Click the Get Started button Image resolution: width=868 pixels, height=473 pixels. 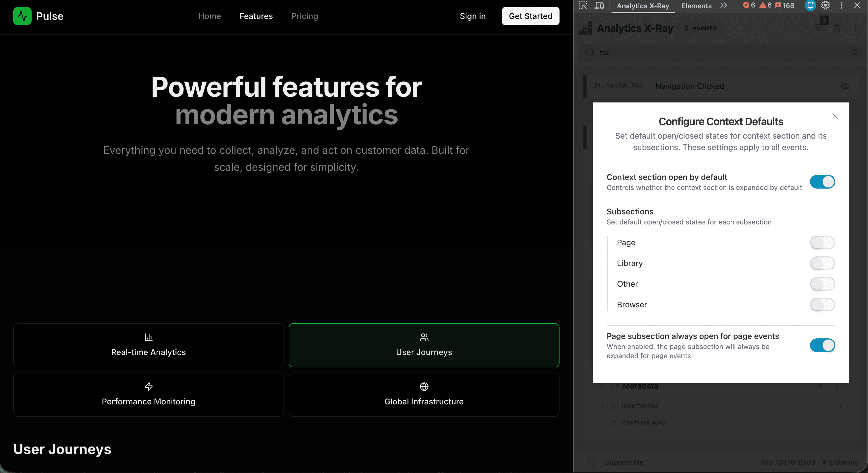point(530,16)
